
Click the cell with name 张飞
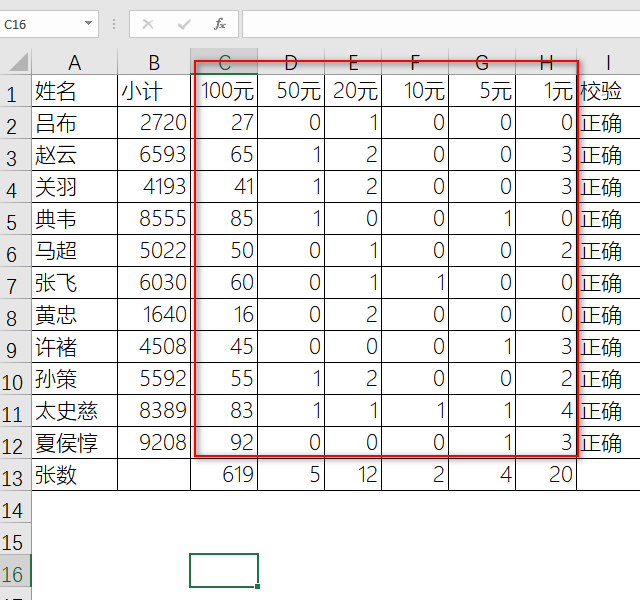pos(74,283)
